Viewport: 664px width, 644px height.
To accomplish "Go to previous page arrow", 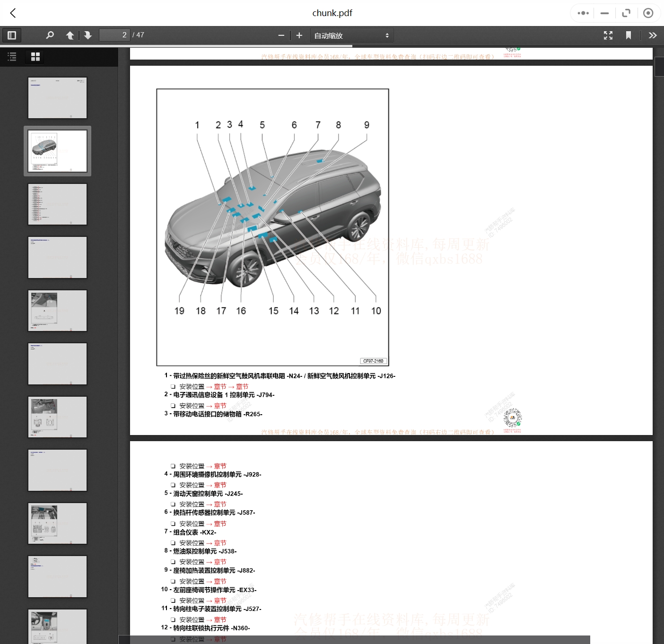I will click(70, 35).
